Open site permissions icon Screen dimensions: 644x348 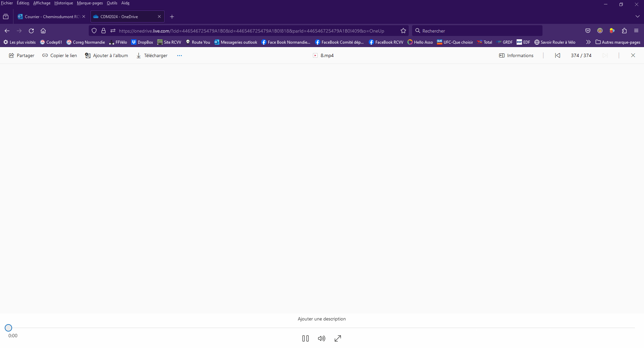coord(113,31)
